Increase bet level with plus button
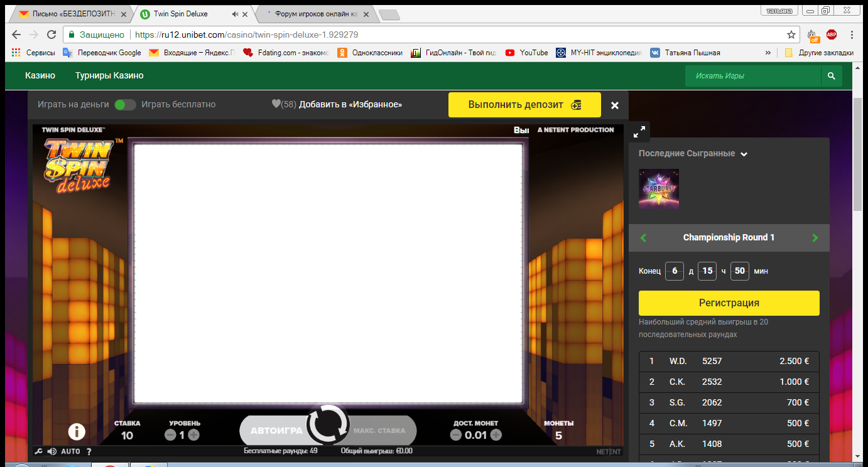 click(x=194, y=434)
